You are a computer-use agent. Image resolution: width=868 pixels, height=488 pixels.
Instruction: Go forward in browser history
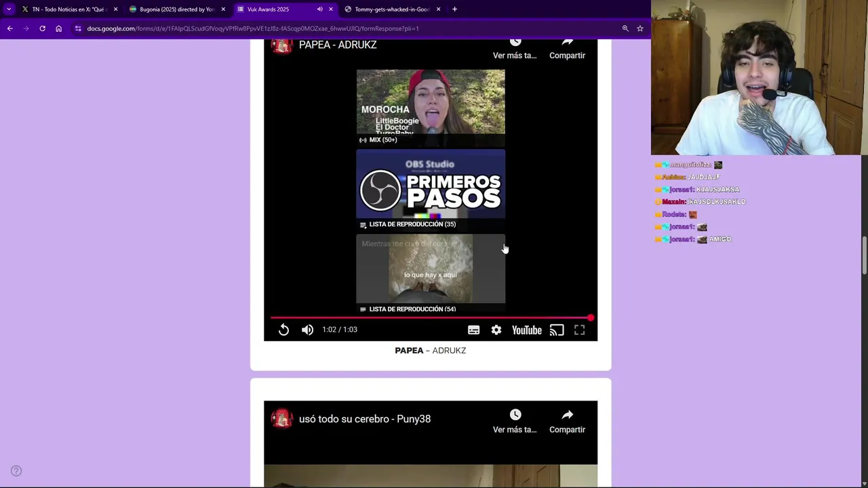tap(26, 28)
